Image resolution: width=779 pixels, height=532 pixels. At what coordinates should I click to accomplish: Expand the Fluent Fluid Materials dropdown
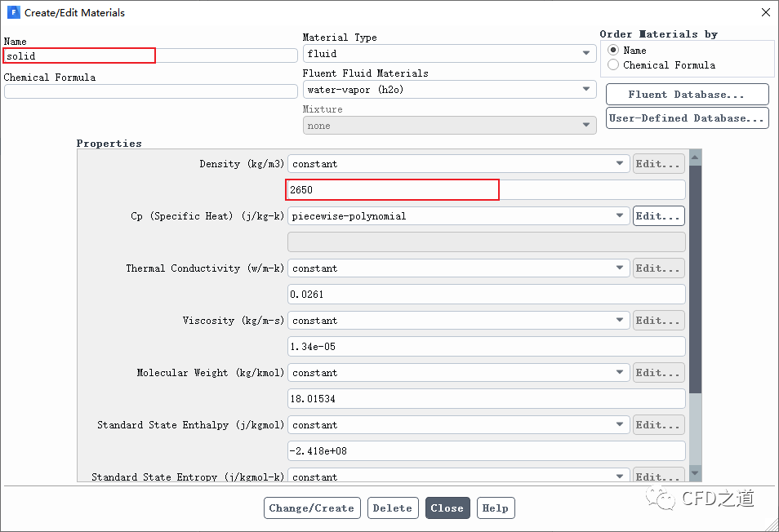pyautogui.click(x=449, y=90)
